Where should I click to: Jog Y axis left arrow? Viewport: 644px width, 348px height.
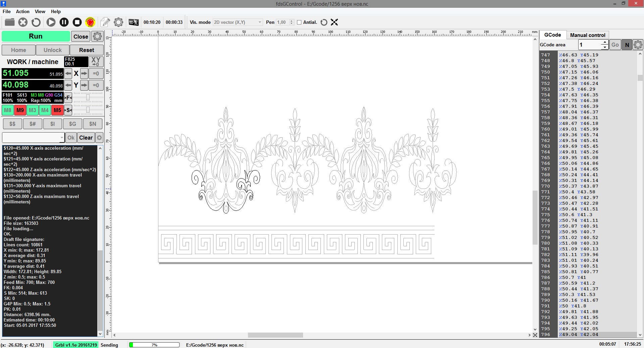(x=68, y=85)
